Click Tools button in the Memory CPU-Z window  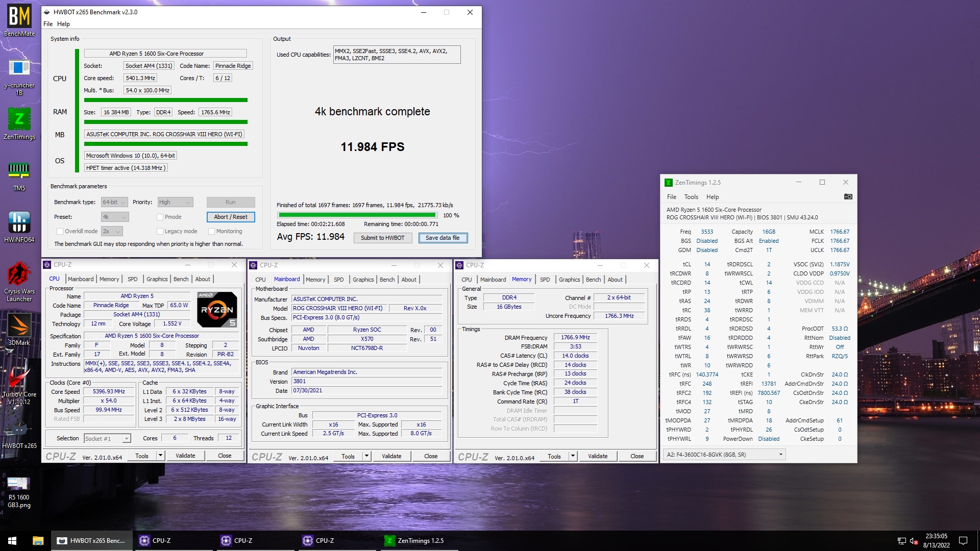tap(554, 456)
